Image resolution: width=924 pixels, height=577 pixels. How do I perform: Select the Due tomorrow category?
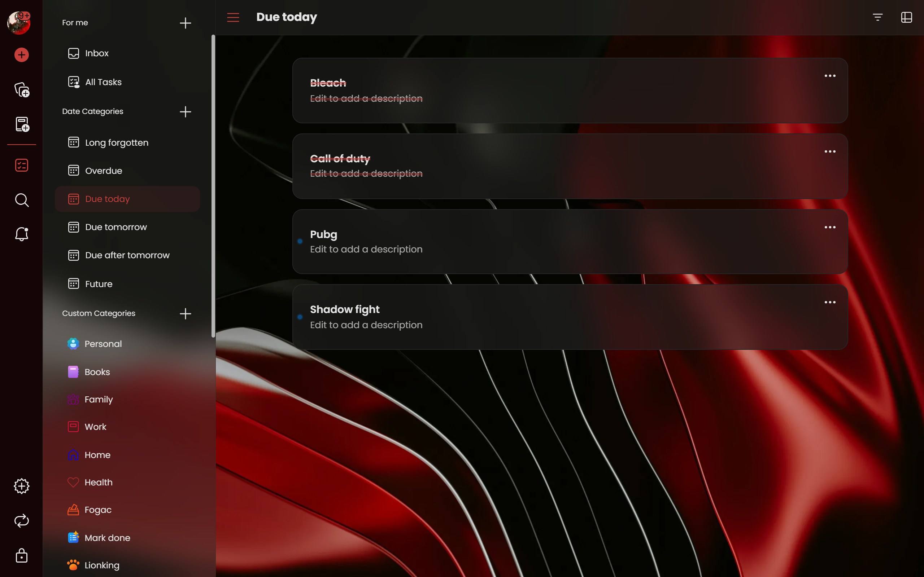coord(116,227)
